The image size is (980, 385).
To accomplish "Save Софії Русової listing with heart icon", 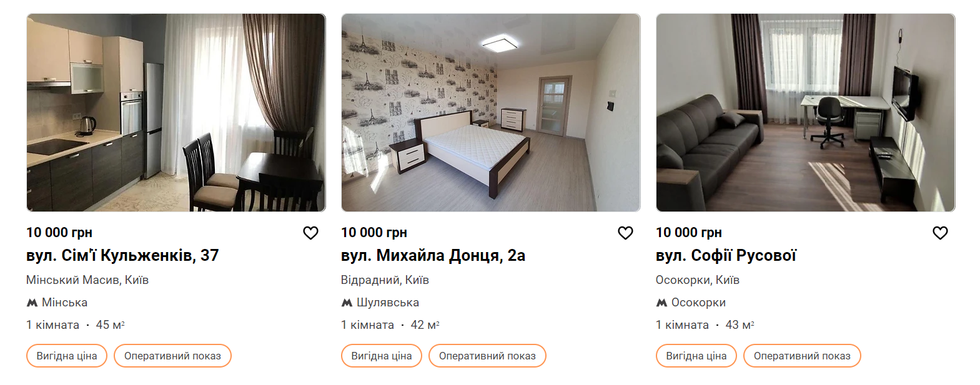I will point(940,233).
